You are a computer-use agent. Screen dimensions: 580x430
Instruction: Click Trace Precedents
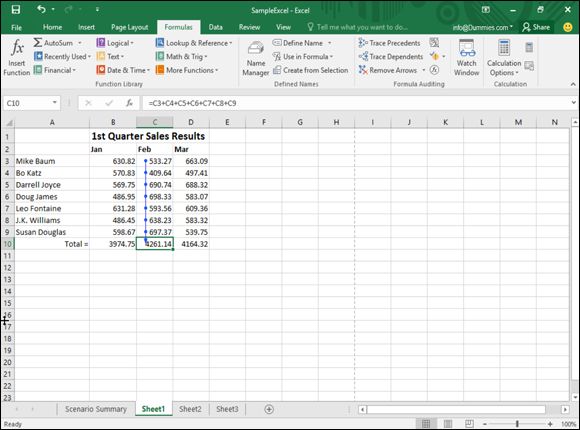(390, 43)
